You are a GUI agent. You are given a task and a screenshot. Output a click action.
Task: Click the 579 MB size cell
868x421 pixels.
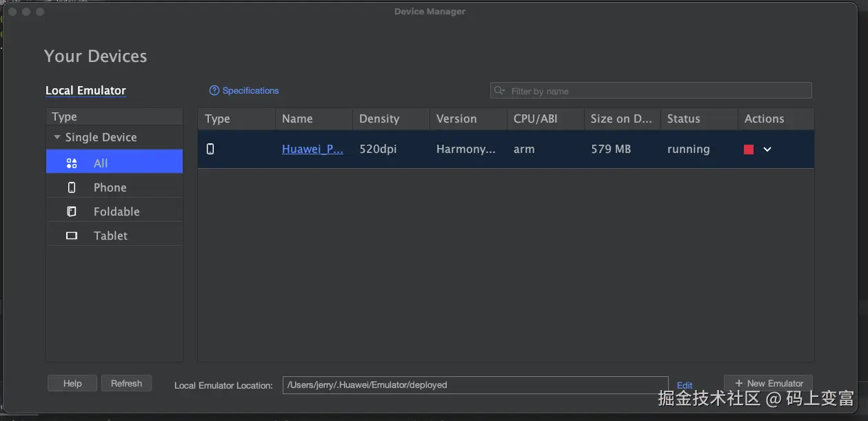click(611, 149)
